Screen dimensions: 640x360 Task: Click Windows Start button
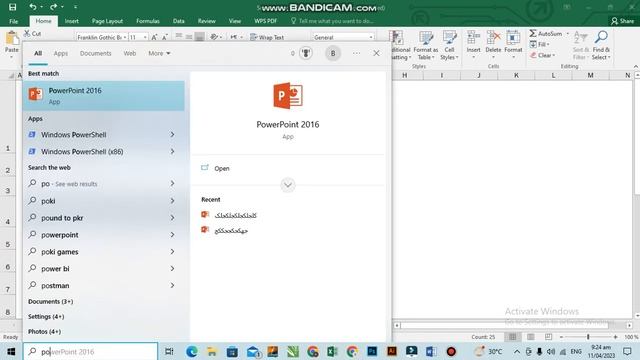(x=11, y=351)
